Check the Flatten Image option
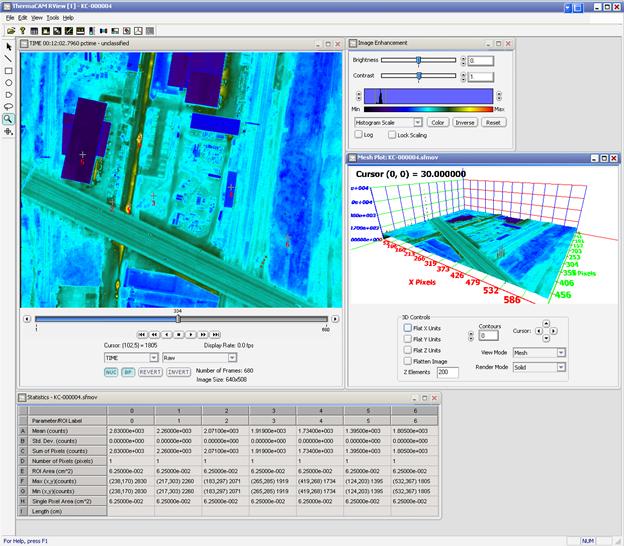The height and width of the screenshot is (546, 624). coord(408,361)
